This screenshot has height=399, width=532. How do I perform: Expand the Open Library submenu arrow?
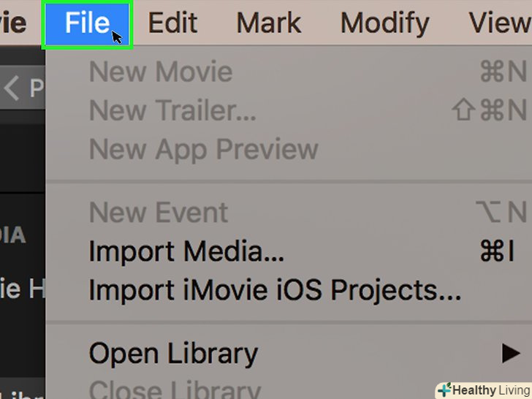[x=511, y=354]
